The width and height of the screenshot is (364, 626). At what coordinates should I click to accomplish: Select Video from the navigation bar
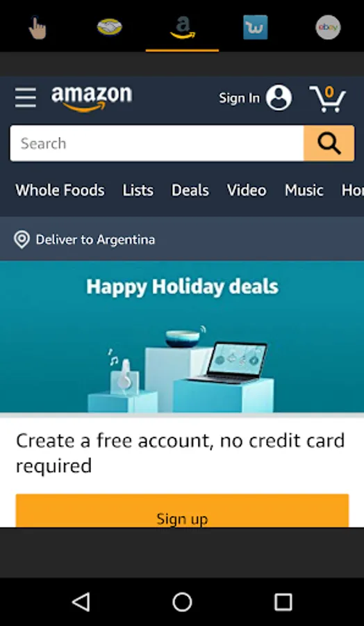pos(247,190)
